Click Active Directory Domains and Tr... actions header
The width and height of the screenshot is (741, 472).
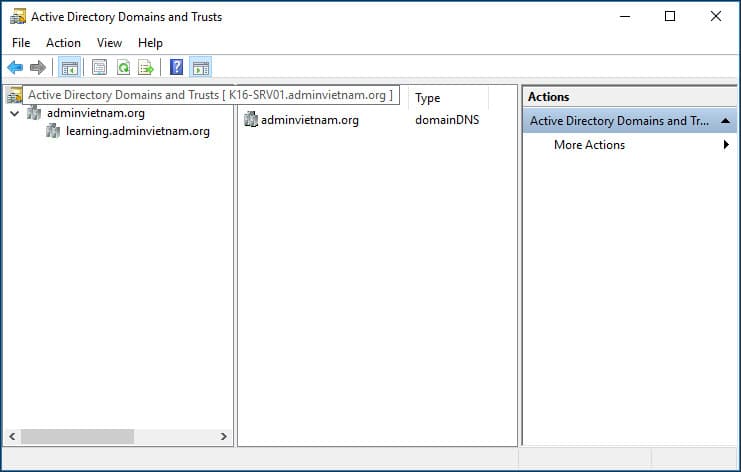[x=629, y=121]
